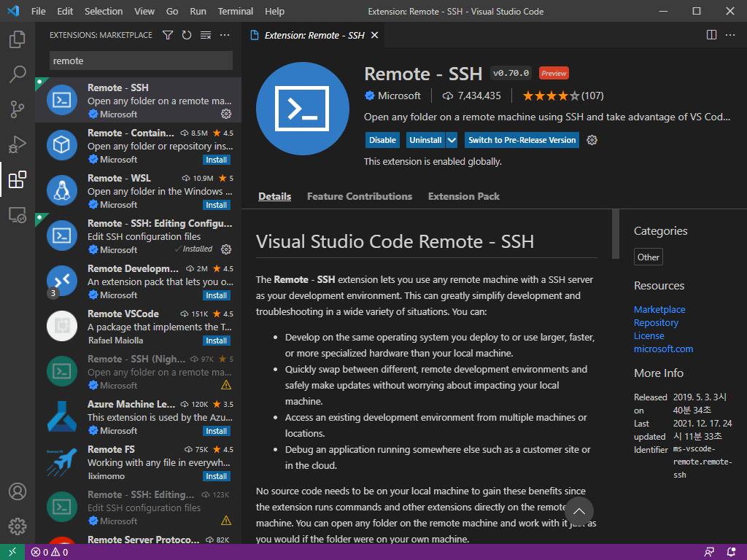Open the Help menu

(274, 11)
